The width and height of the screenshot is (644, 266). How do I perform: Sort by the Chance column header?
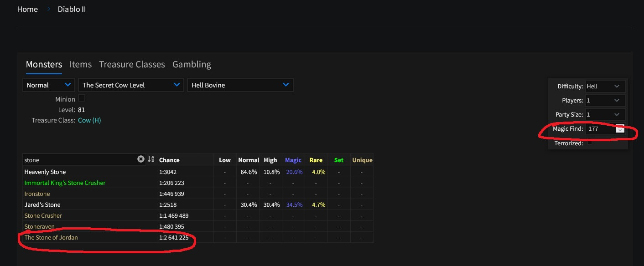click(x=169, y=160)
